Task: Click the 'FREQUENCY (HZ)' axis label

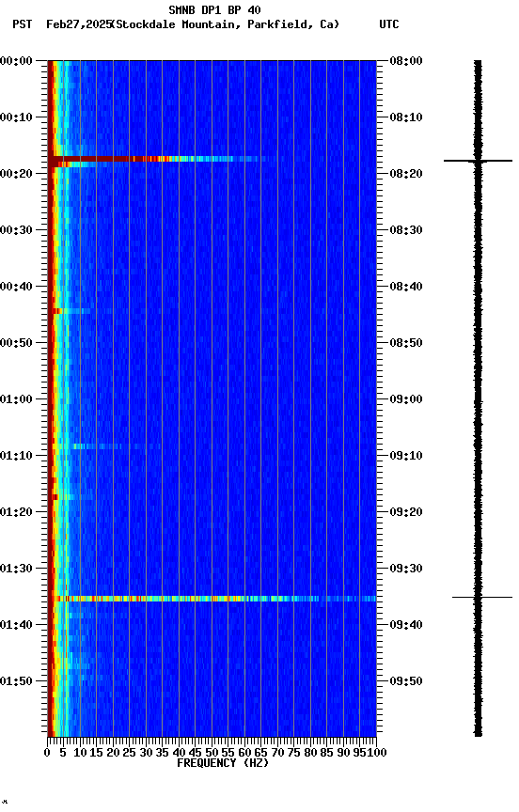Action: point(223,763)
